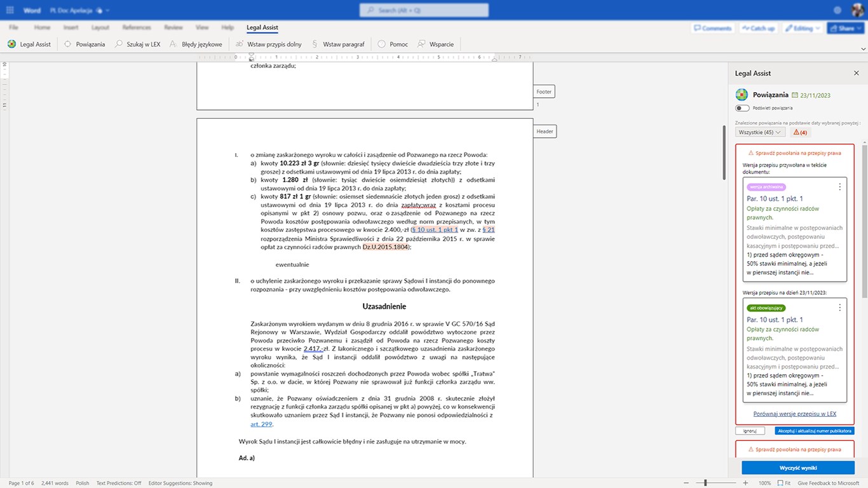The width and height of the screenshot is (868, 488).
Task: Click the Search (Alt + Q) box
Action: pos(424,11)
